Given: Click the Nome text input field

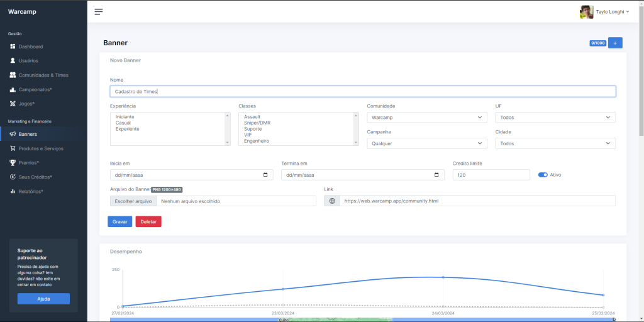Looking at the screenshot, I should click(362, 91).
